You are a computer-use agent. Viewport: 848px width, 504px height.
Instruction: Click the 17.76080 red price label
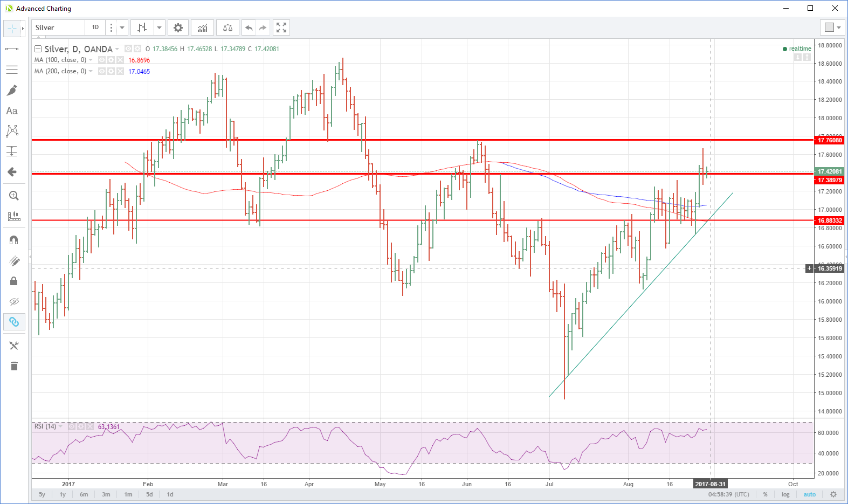(x=830, y=140)
